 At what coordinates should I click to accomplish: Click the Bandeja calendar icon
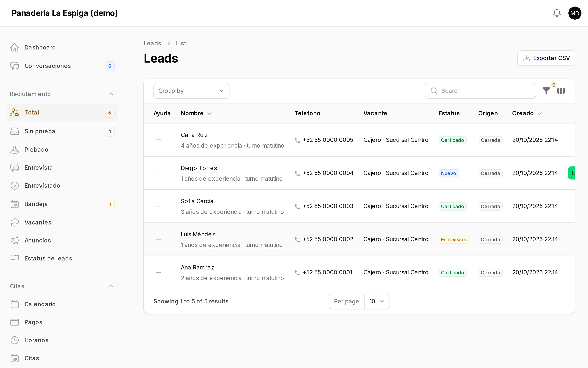click(x=14, y=204)
